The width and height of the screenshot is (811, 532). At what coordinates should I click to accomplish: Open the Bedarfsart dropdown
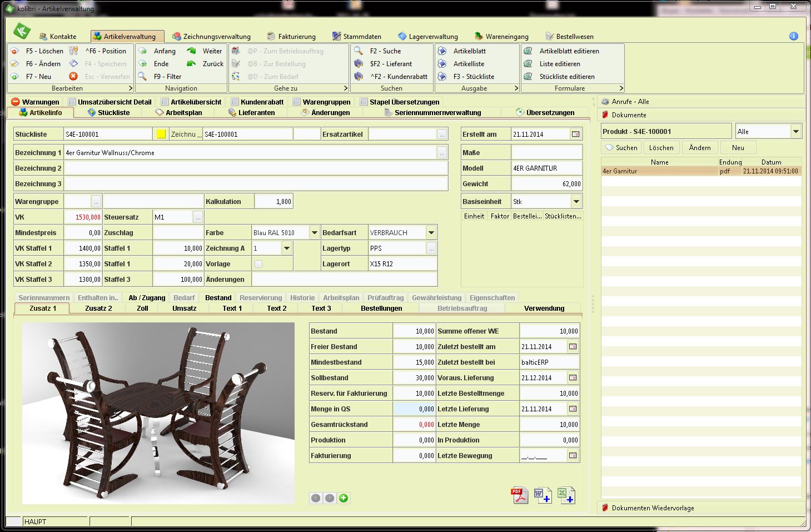click(431, 233)
